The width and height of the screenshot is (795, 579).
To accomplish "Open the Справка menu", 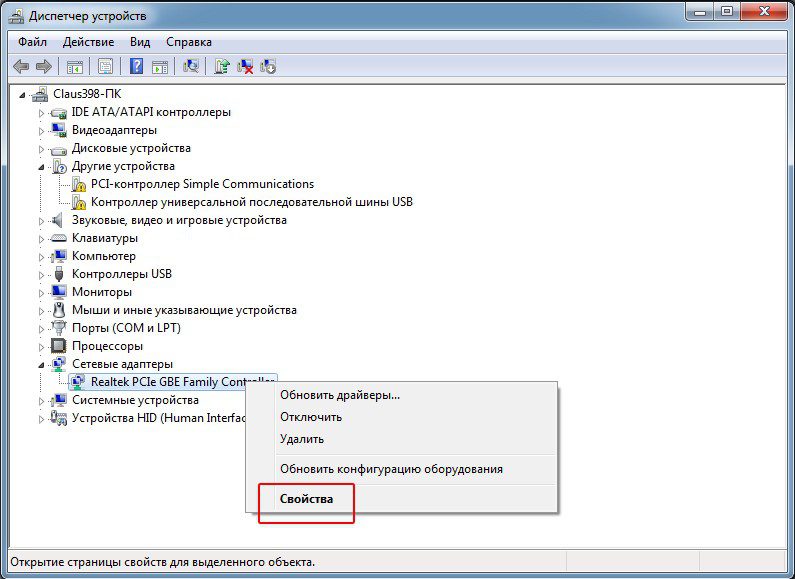I will coord(189,42).
